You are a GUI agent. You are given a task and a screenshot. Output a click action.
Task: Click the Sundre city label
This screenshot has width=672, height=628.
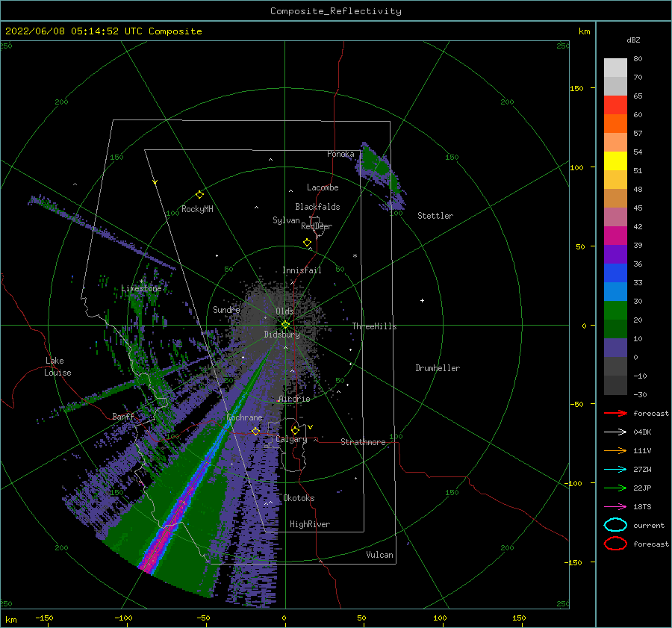[x=226, y=310]
